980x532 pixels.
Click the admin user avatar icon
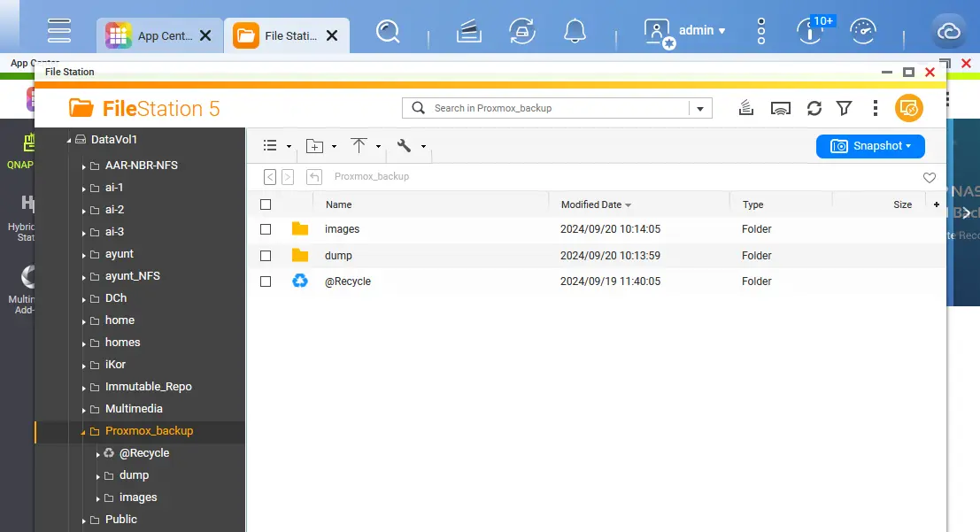tap(660, 32)
